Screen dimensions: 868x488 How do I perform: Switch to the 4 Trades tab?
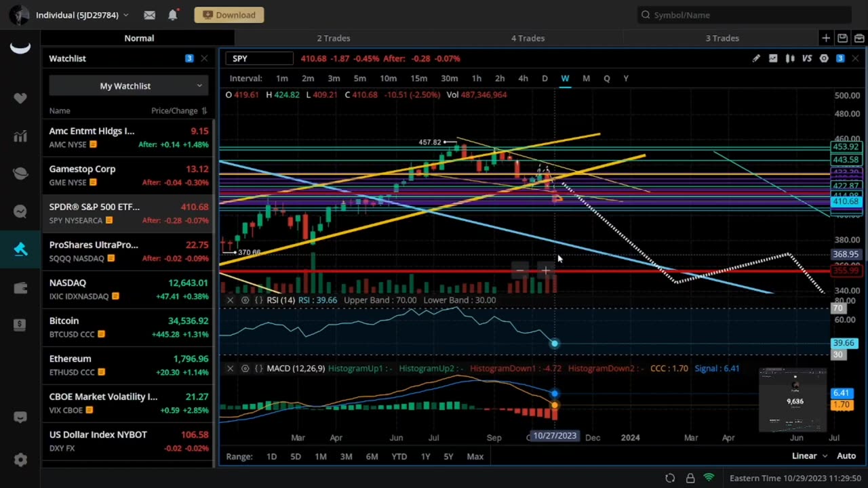(x=528, y=38)
